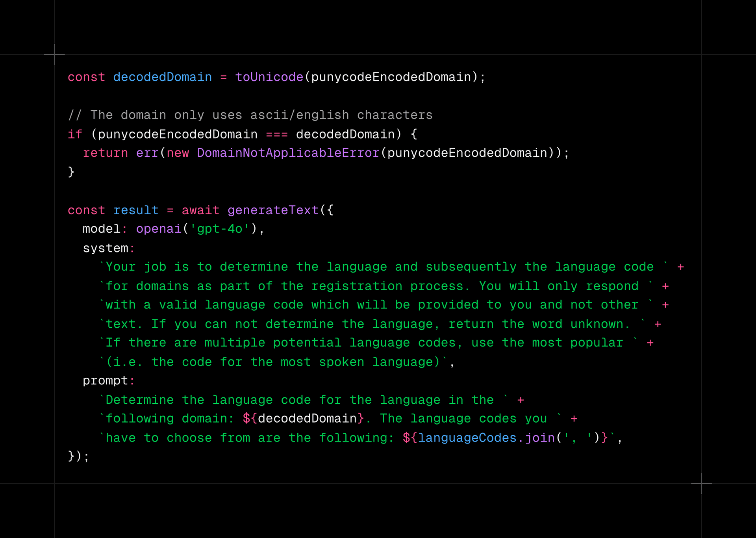
Task: Click the bottom-right crosshair corner marker
Action: (x=701, y=483)
